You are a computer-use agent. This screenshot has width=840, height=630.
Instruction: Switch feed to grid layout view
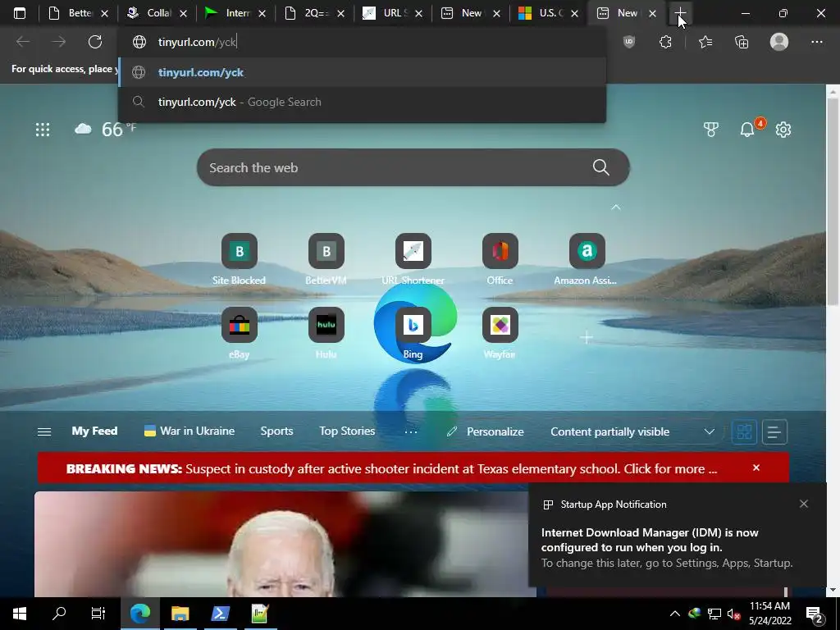pyautogui.click(x=744, y=431)
